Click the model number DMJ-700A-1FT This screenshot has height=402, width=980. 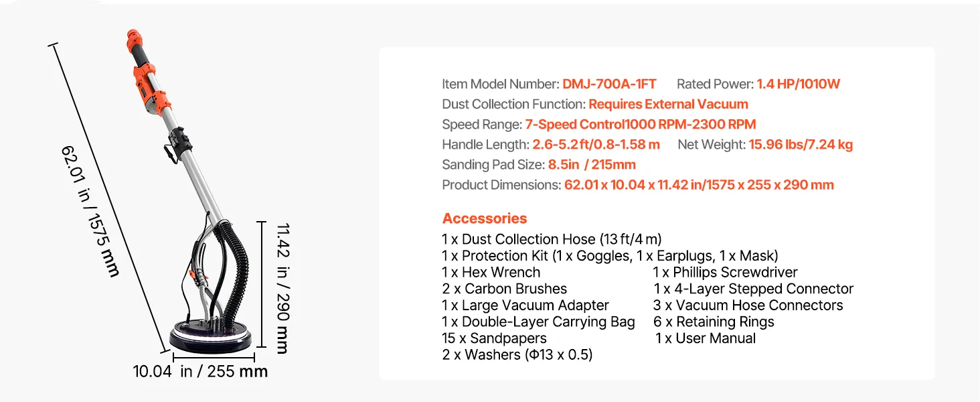[609, 84]
